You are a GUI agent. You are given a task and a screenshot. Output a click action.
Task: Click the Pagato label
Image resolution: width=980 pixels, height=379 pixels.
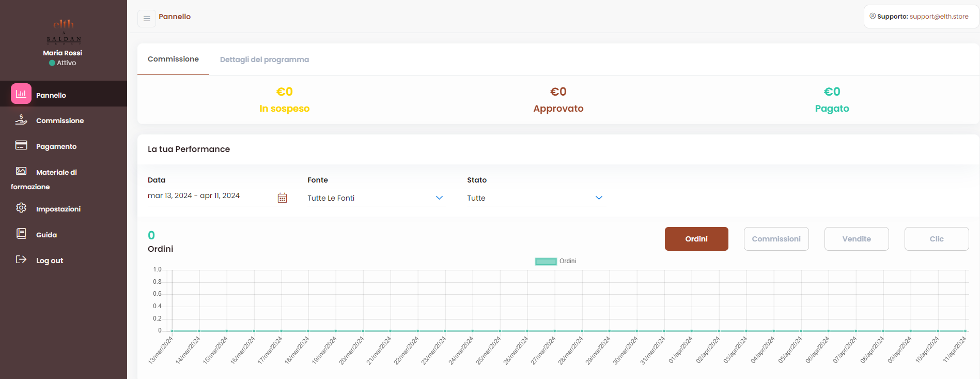point(832,109)
